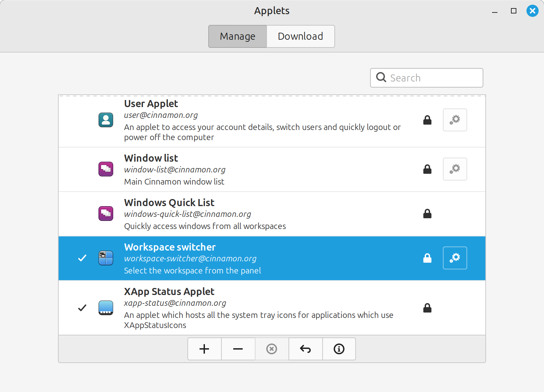The image size is (544, 392).
Task: Click the Workspace switcher applet icon
Action: click(x=106, y=258)
